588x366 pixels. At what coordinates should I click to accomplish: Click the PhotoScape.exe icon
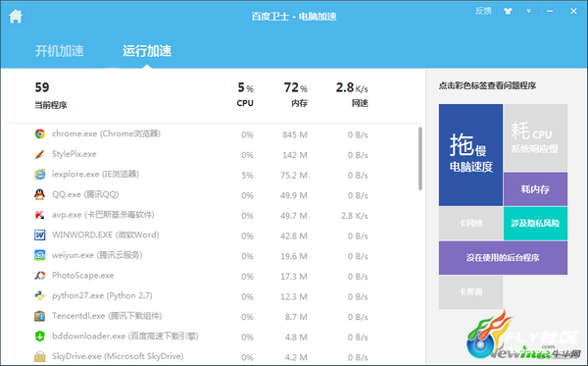click(40, 276)
